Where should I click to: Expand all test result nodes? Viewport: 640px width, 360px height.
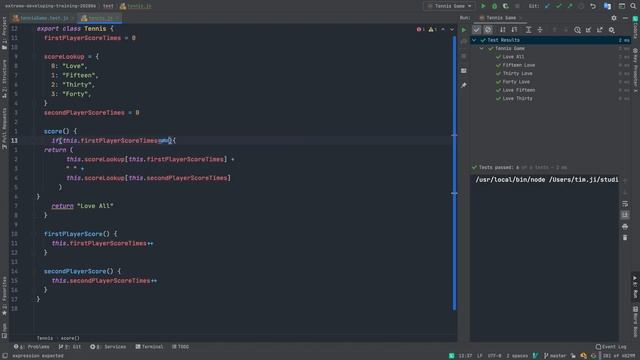tap(529, 30)
